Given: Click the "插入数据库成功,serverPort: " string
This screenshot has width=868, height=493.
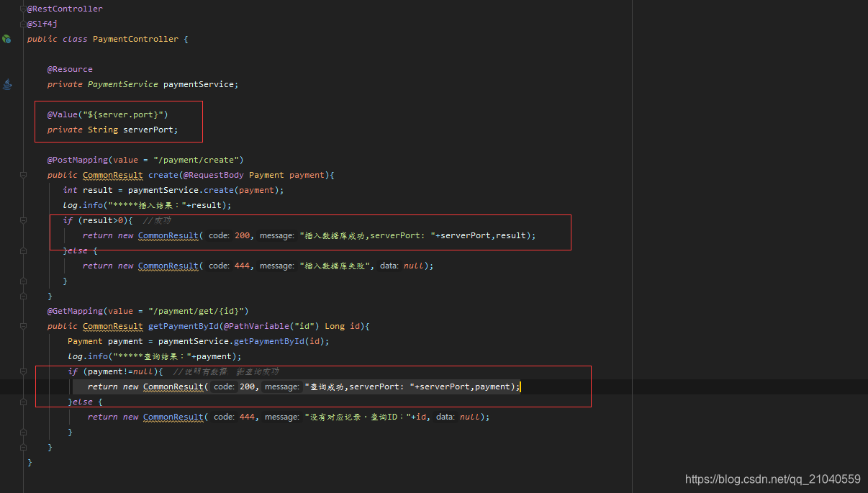Looking at the screenshot, I should click(367, 235).
